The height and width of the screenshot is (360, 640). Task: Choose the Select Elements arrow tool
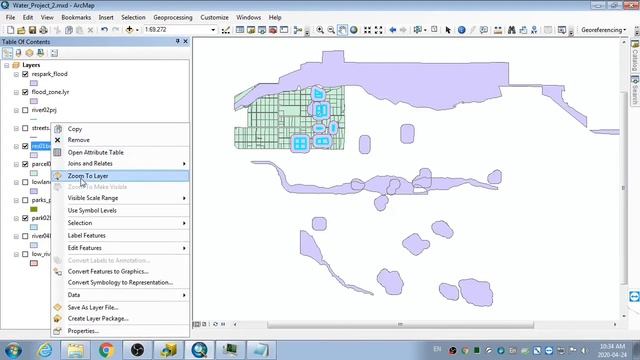click(448, 30)
